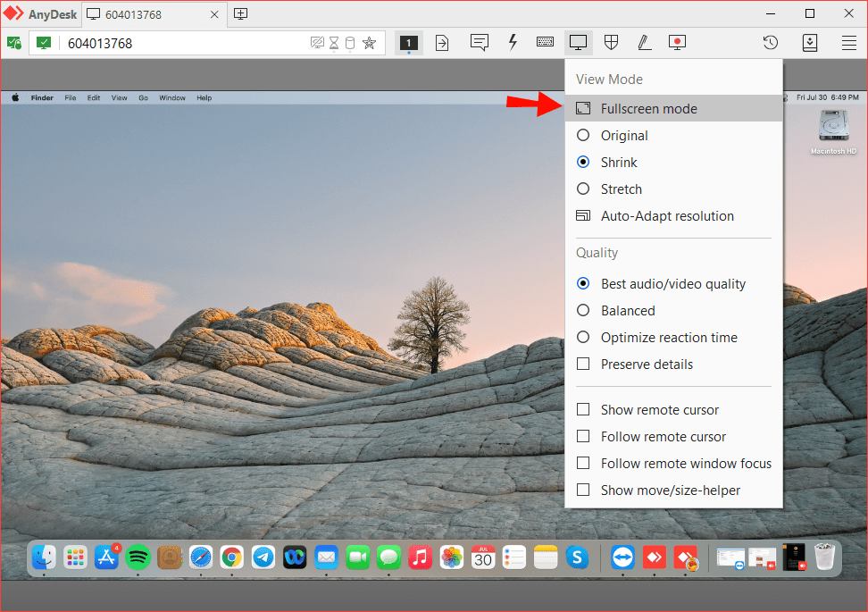The height and width of the screenshot is (612, 868).
Task: Collapse the display settings monitor dropdown
Action: point(578,42)
